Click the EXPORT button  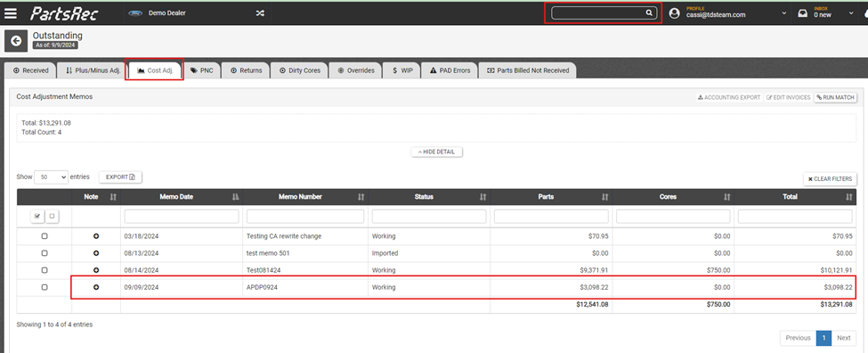(121, 176)
